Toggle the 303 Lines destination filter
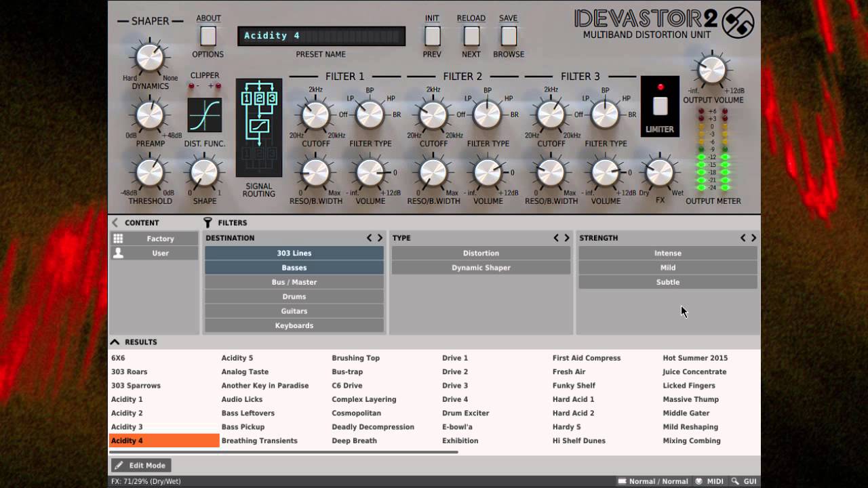Viewport: 868px width, 488px height. [x=294, y=253]
